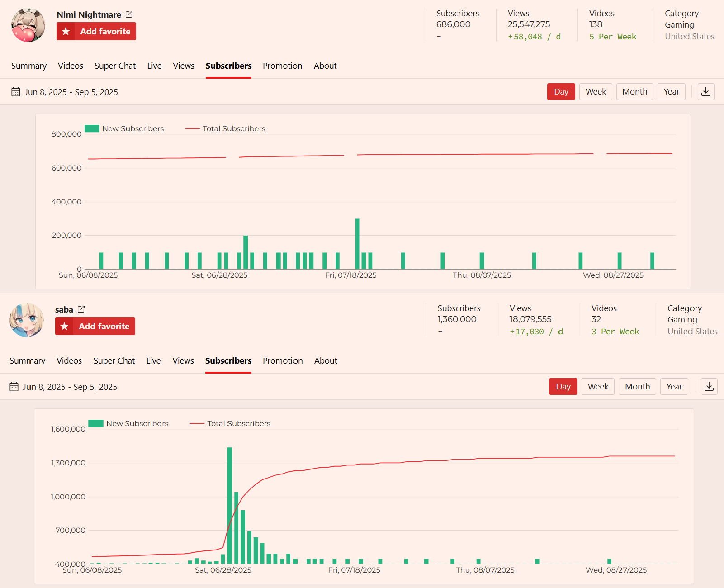This screenshot has height=588, width=724.
Task: Switch to Nimi Nightmare's Videos tab
Action: pos(71,66)
